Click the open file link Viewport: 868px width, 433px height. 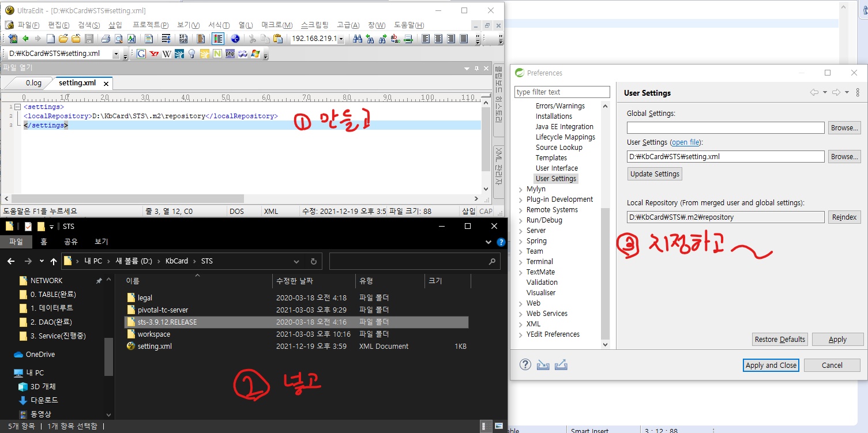[686, 142]
